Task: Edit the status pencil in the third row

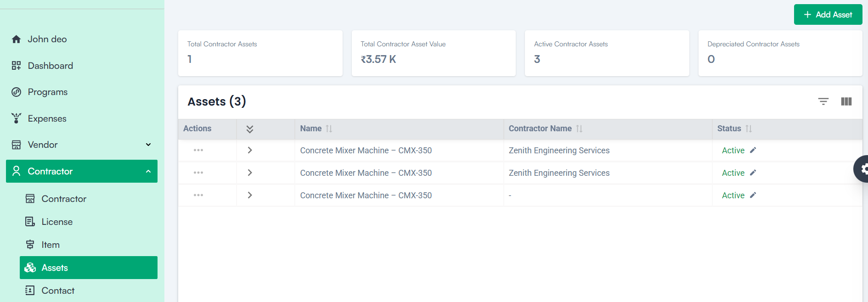Action: point(753,195)
